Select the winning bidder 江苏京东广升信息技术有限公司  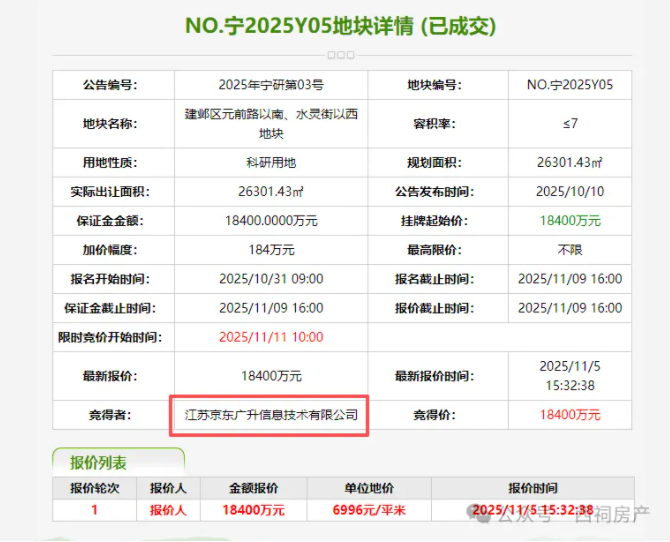pos(271,414)
